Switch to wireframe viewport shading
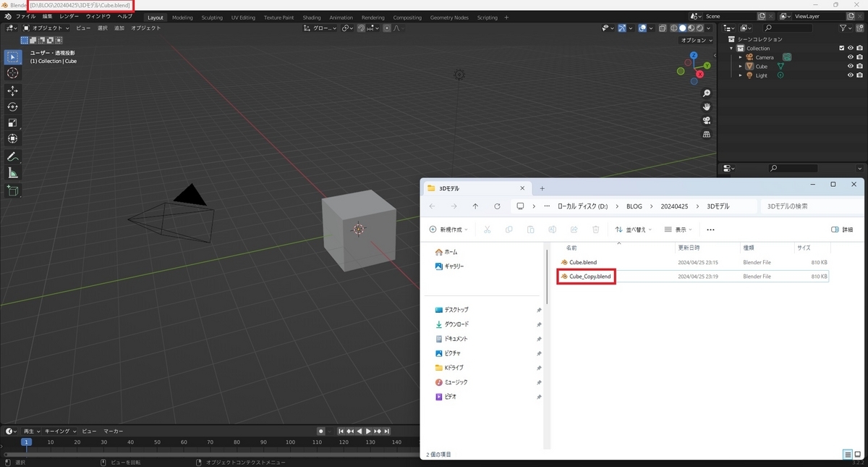Viewport: 868px width, 467px height. click(673, 28)
